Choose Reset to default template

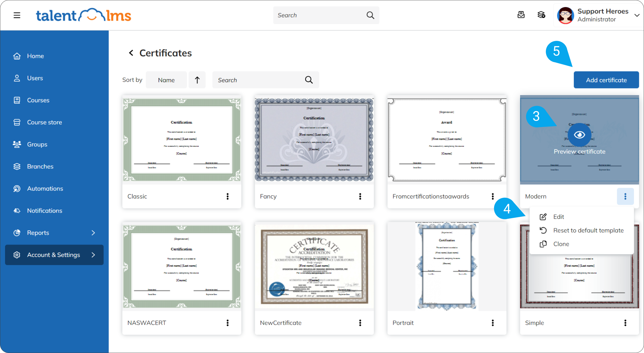582,230
